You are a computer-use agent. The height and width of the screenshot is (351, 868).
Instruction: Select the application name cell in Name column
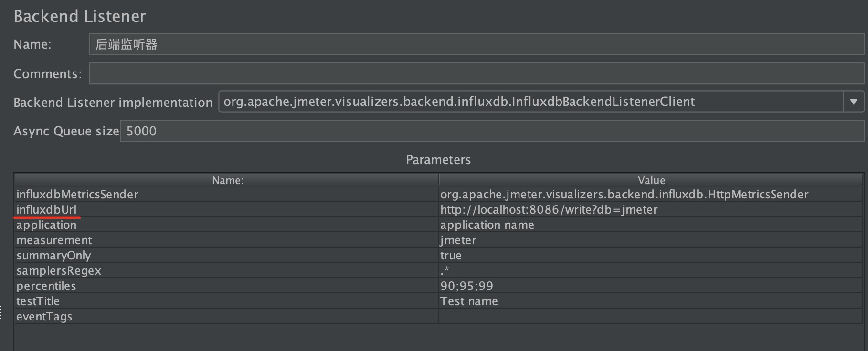[x=227, y=225]
